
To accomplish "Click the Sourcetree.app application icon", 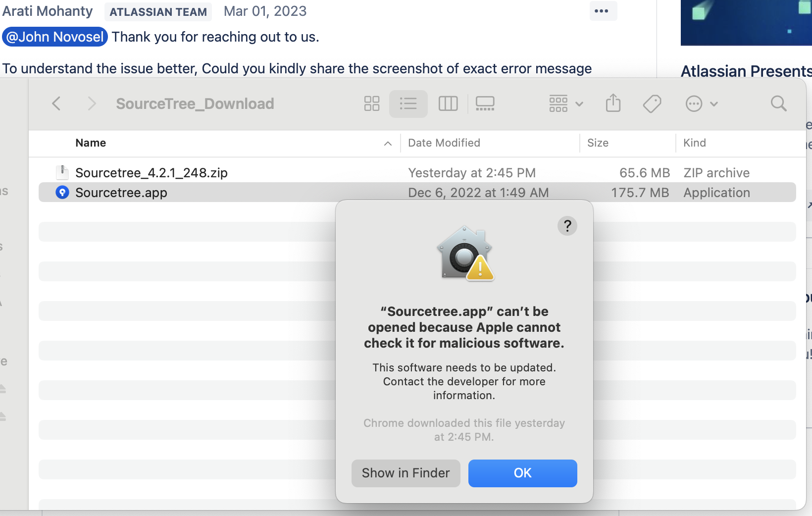I will (62, 192).
